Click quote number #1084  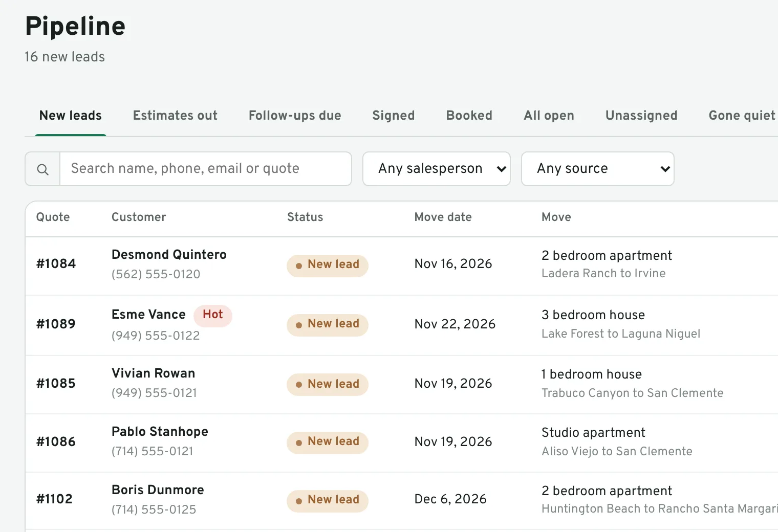tap(56, 264)
